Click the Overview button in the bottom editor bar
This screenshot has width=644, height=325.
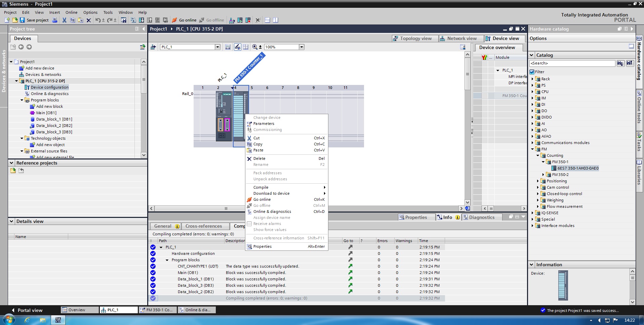pyautogui.click(x=80, y=310)
